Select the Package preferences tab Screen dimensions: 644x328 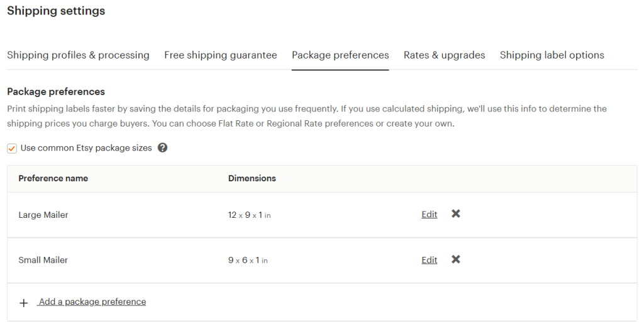(340, 55)
